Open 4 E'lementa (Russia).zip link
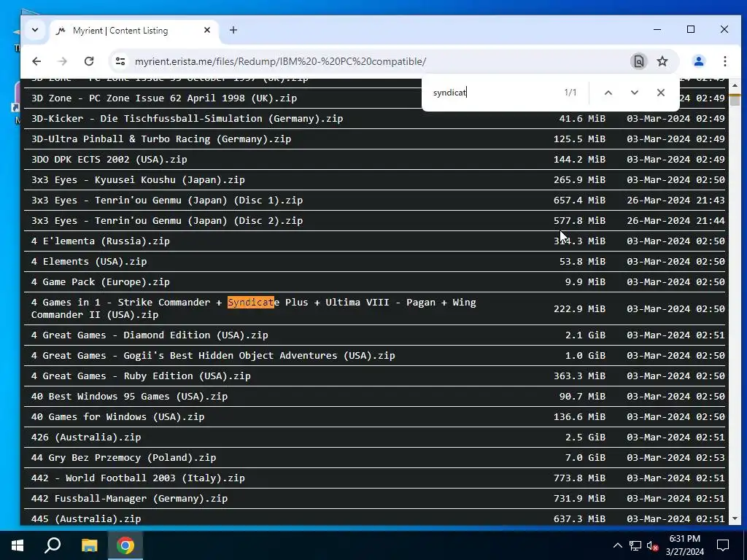747x560 pixels. pyautogui.click(x=100, y=241)
